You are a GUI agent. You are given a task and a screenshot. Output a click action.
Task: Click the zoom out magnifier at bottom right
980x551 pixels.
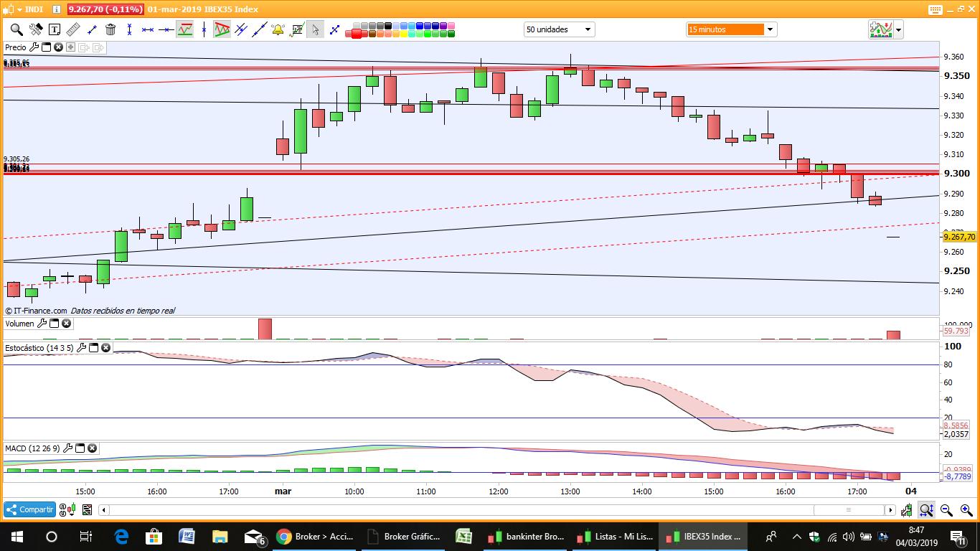click(x=946, y=510)
